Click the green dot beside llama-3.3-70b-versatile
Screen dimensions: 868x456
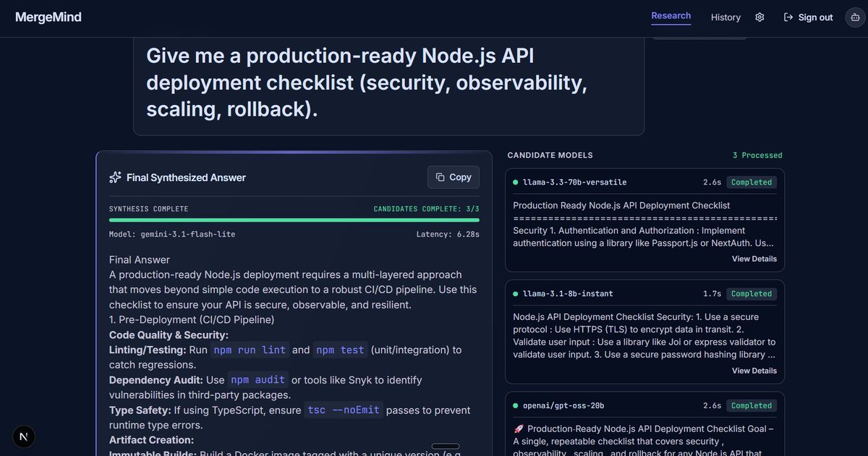[x=516, y=182]
